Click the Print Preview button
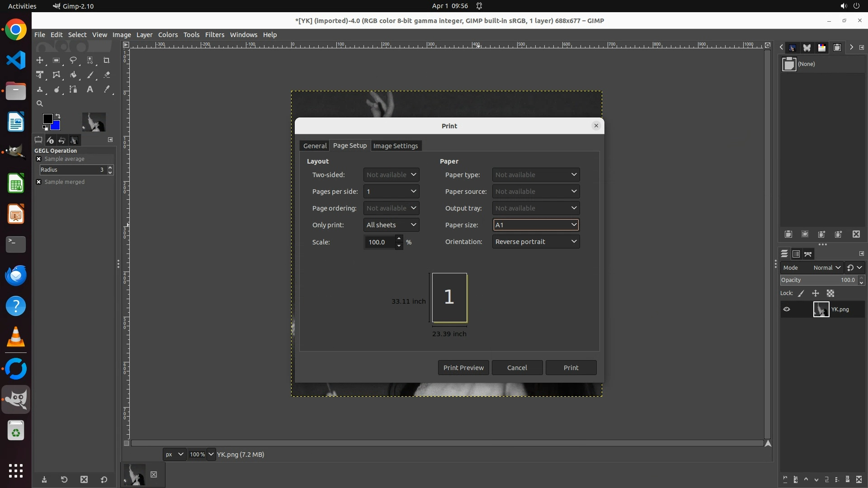Screen dimensions: 868x488 coord(463,368)
